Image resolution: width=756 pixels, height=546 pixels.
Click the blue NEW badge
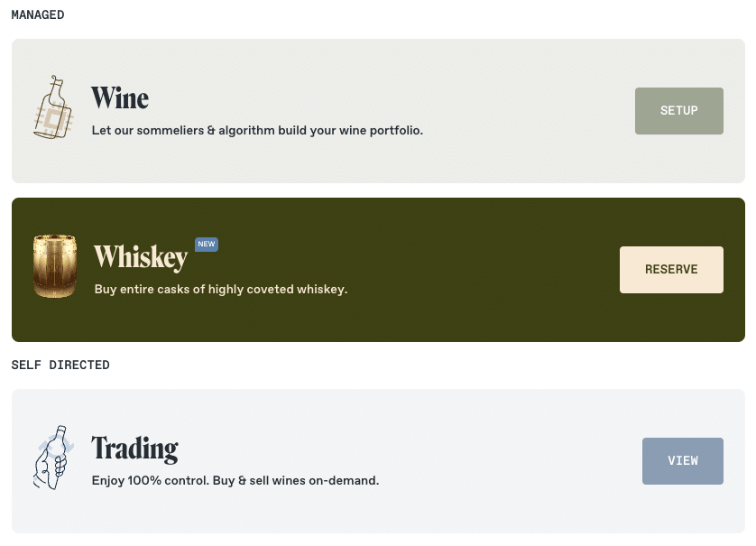(207, 244)
